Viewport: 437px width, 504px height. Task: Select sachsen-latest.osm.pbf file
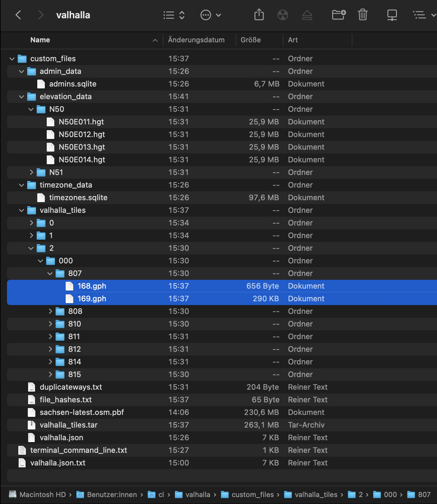point(81,412)
